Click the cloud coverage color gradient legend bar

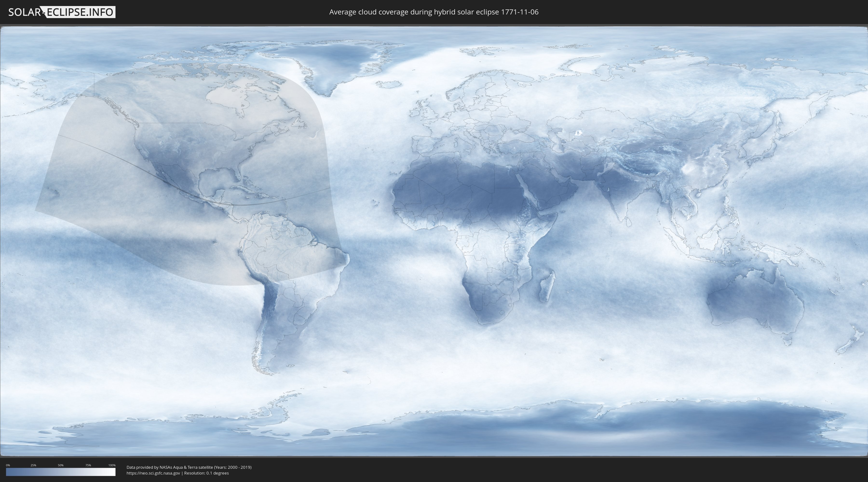61,472
